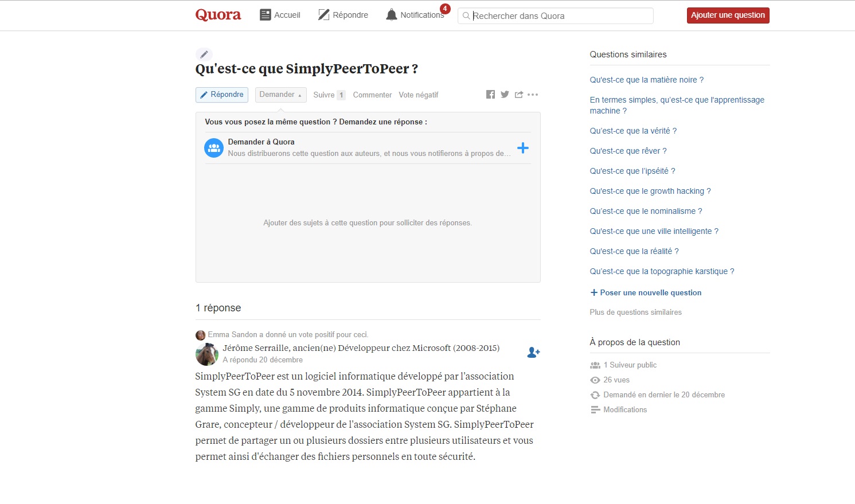This screenshot has width=855, height=504.
Task: Open Qu'est-ce que le growth hacking ?
Action: 650,191
